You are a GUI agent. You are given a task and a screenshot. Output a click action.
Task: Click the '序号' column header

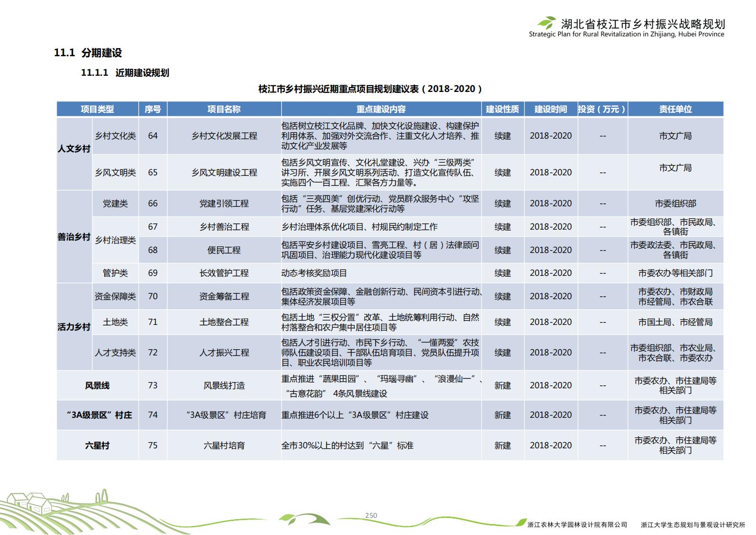point(153,109)
